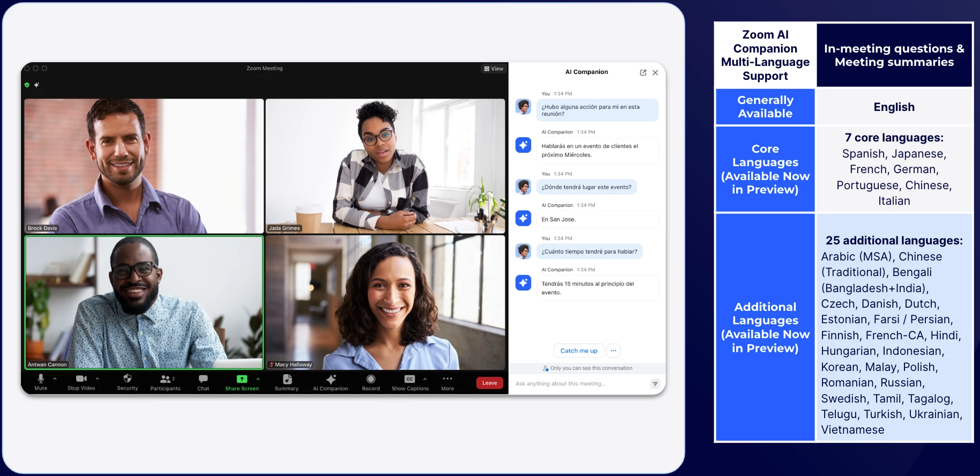Image resolution: width=980 pixels, height=476 pixels.
Task: Mute the microphone in Zoom toolbar
Action: pos(41,382)
